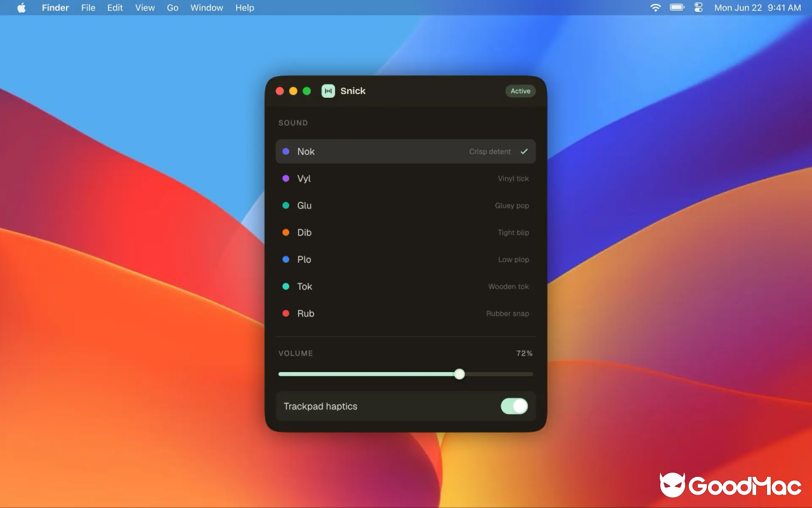Click the date and time in menu bar
Screen dimensions: 812x508
pos(757,8)
